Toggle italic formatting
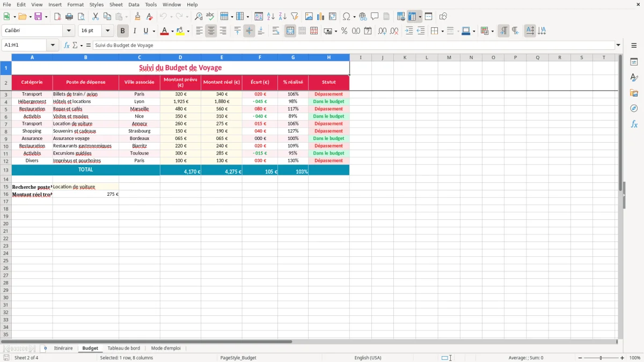The image size is (644, 362). 135,31
